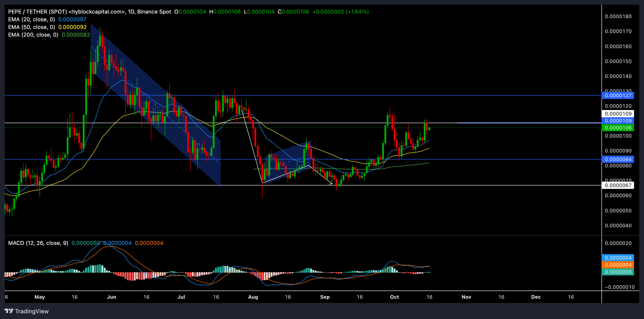Viewport: 644px width, 319px height.
Task: Click the price change +0.0000002 (+1.64%)
Action: coord(340,12)
